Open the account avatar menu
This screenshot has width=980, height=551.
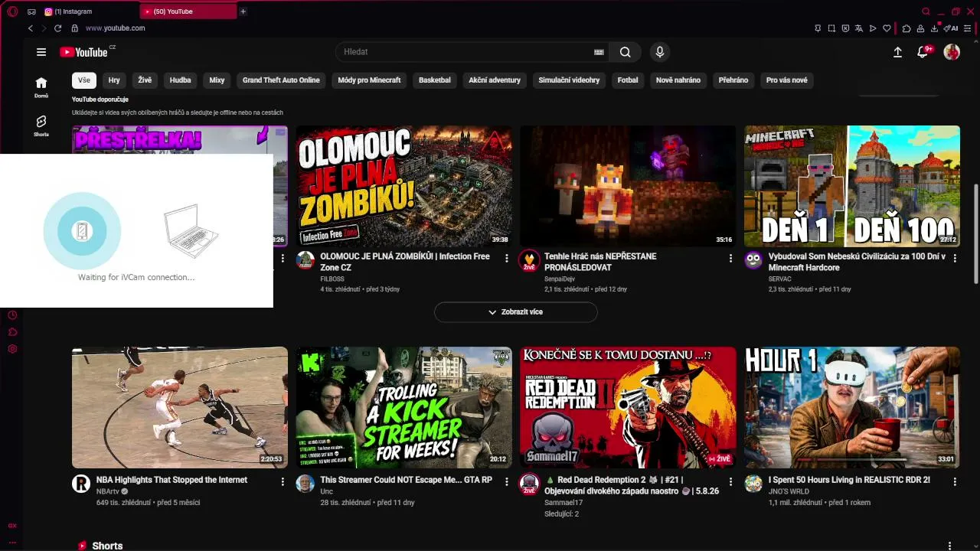click(952, 52)
